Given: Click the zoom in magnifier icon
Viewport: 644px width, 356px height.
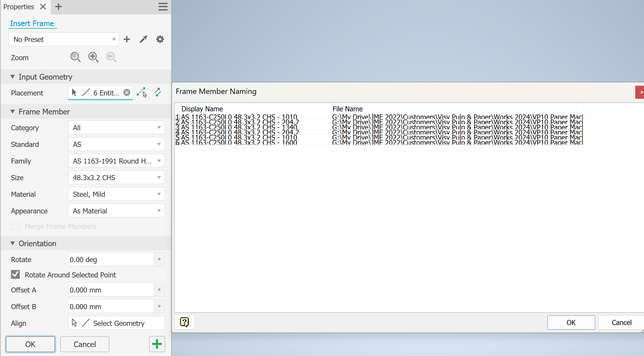Looking at the screenshot, I should [93, 57].
